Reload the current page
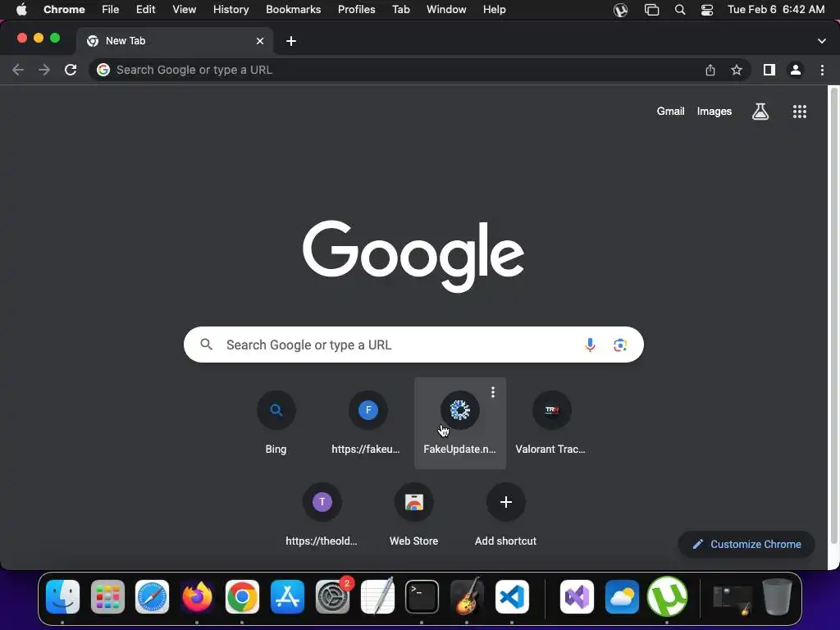This screenshot has width=840, height=630. tap(71, 71)
